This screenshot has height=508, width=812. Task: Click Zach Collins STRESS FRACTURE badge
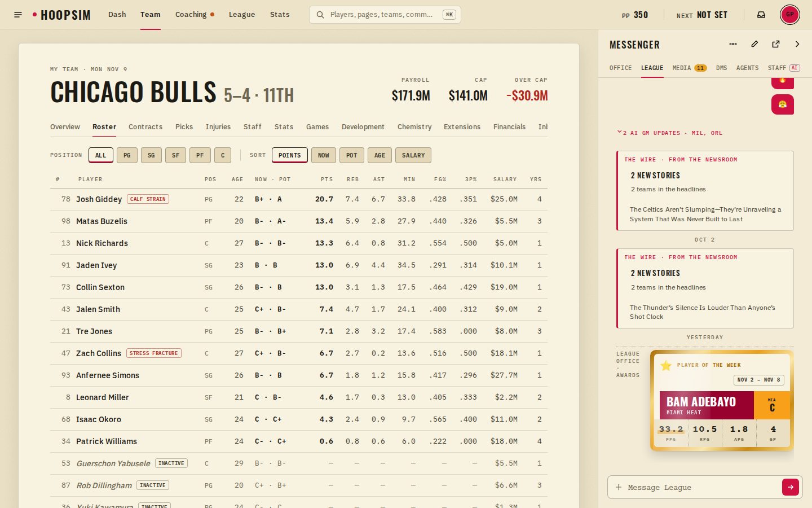[x=154, y=353]
